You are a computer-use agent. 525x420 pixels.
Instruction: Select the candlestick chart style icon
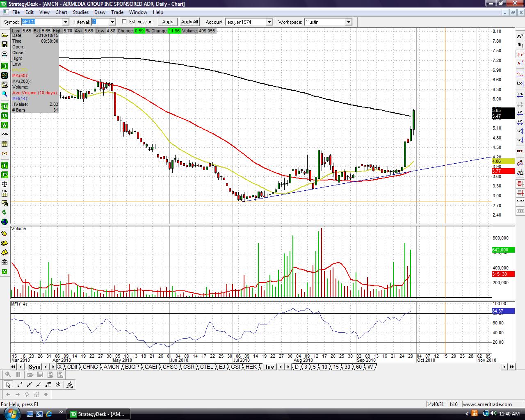[520, 54]
